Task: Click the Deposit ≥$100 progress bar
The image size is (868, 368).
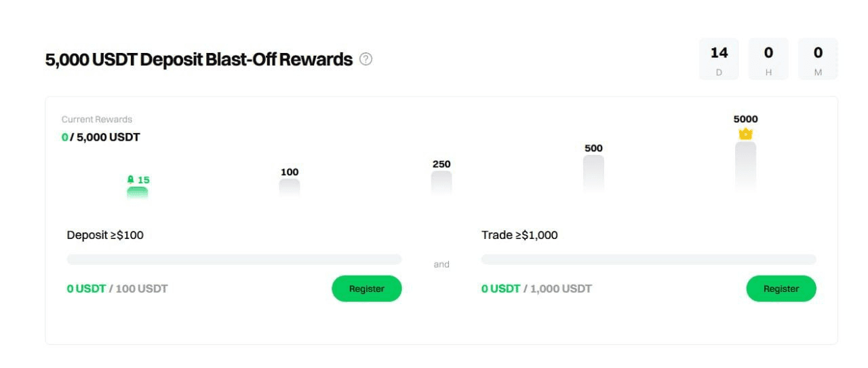Action: (x=234, y=259)
